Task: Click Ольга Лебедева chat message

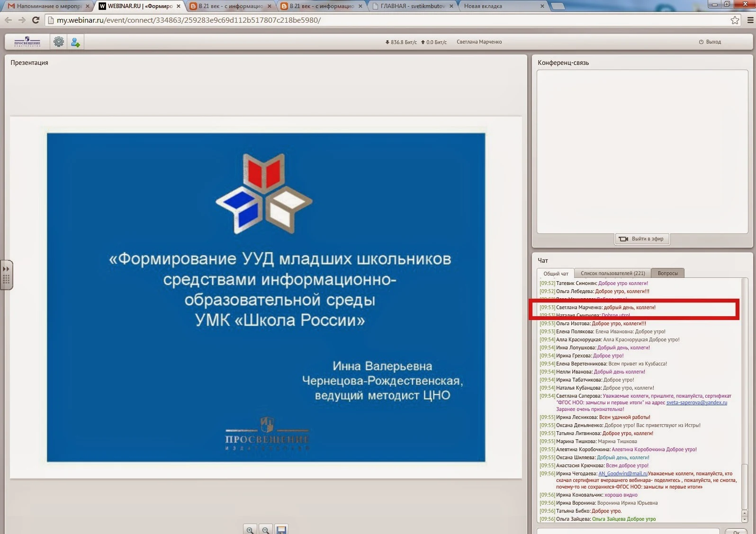Action: 594,291
